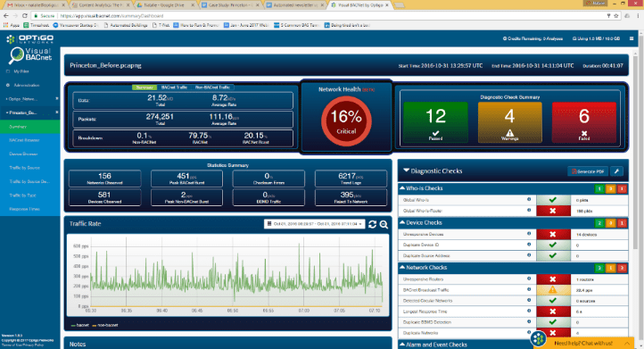Click the info icon for Duplicate BBMD Detection
Screen dimensions: 644x349
coord(529,321)
